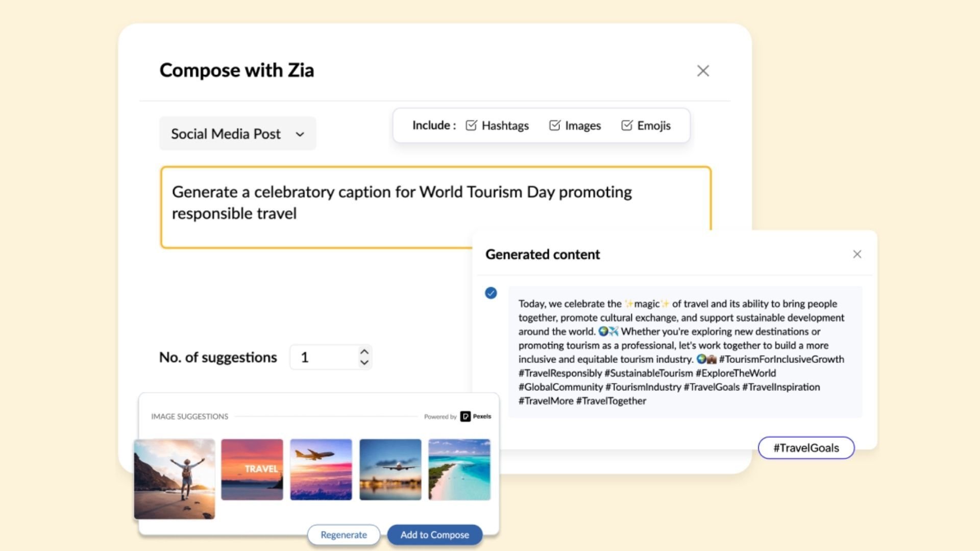Close the Generated content panel

coord(857,254)
